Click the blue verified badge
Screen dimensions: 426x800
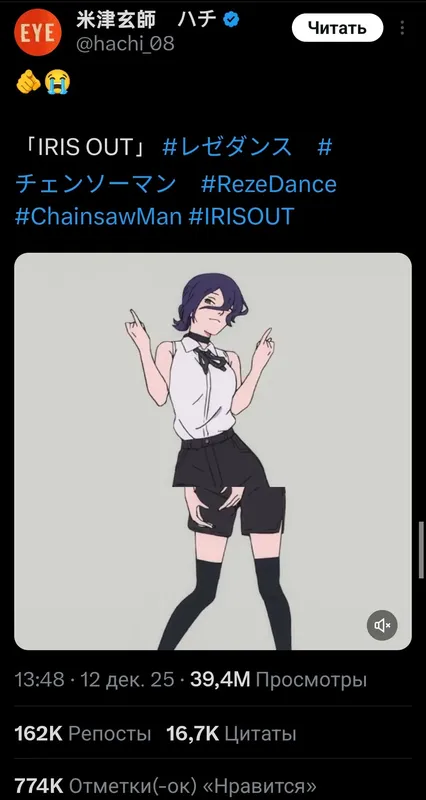pos(232,20)
